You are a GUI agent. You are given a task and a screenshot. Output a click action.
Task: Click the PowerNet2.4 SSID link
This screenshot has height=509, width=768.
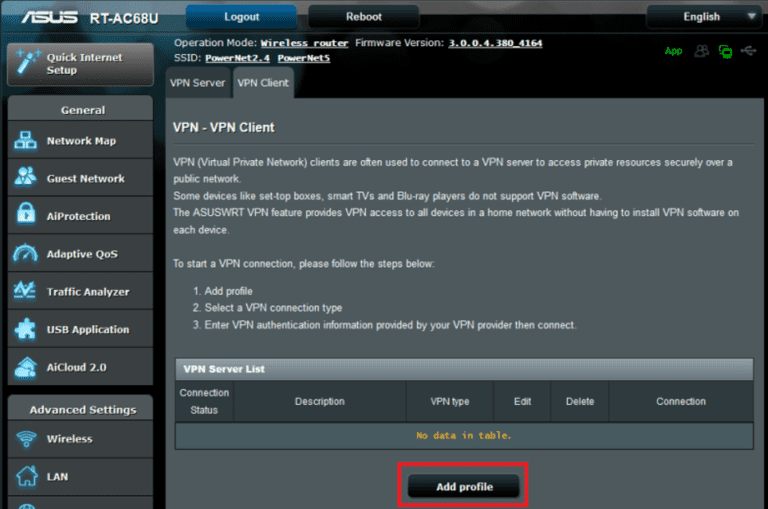(238, 58)
